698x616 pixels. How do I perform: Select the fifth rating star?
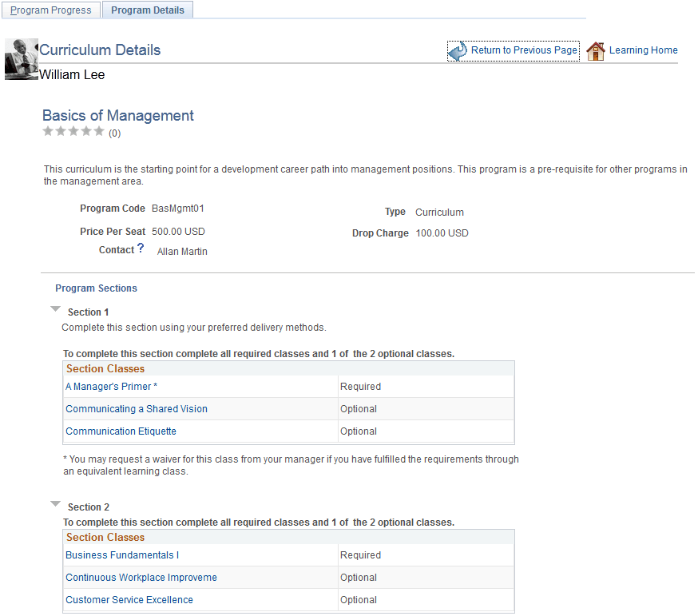click(x=99, y=131)
